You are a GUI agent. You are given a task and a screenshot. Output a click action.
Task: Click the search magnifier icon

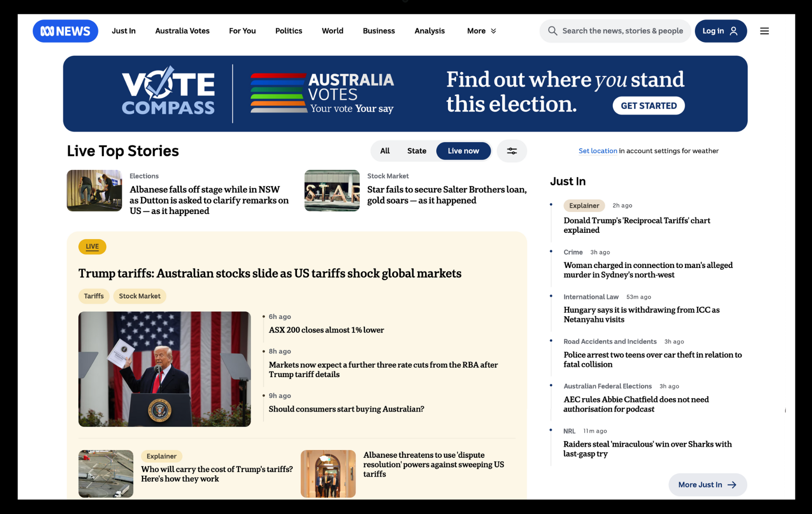552,31
